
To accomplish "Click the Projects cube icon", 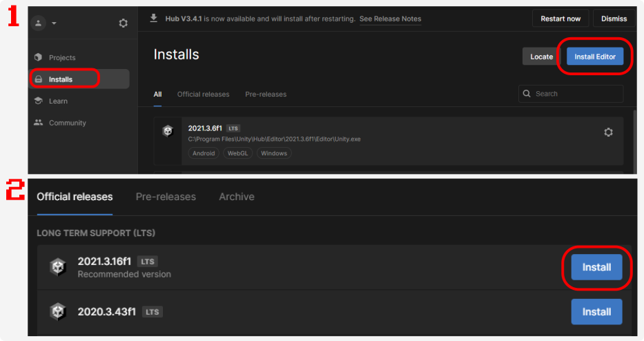I will coord(39,57).
